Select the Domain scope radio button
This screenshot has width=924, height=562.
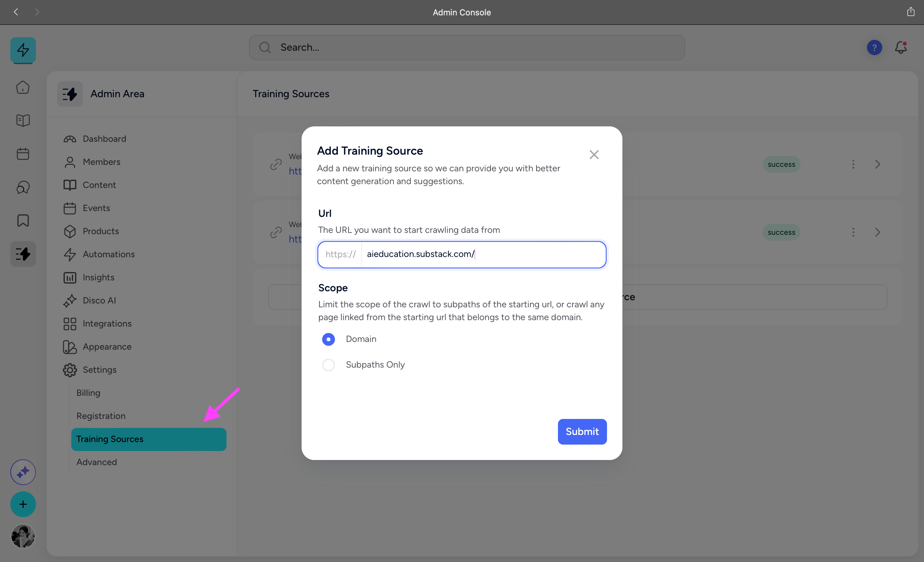click(329, 339)
